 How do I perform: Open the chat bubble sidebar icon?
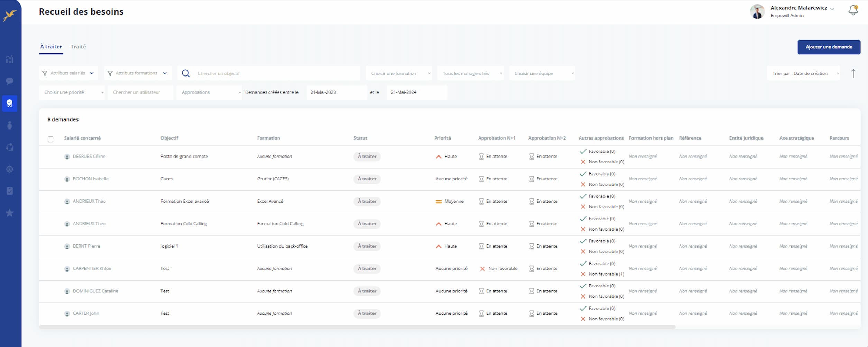point(10,81)
